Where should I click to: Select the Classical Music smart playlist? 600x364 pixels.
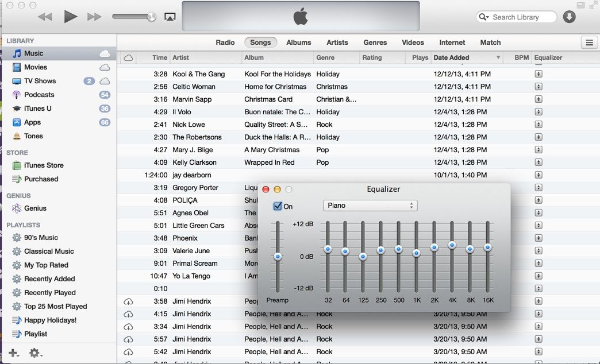click(x=49, y=251)
